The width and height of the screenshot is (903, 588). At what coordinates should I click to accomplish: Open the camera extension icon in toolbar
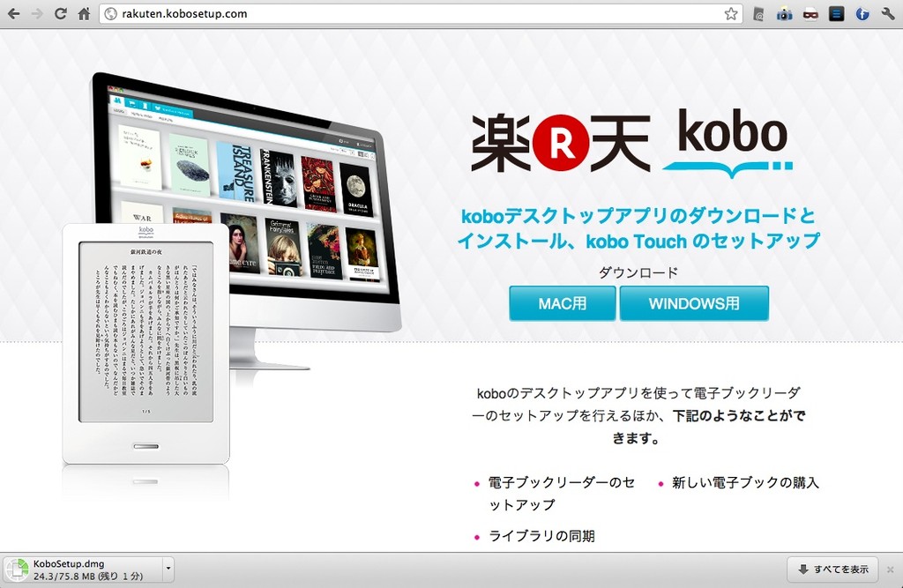pyautogui.click(x=784, y=14)
